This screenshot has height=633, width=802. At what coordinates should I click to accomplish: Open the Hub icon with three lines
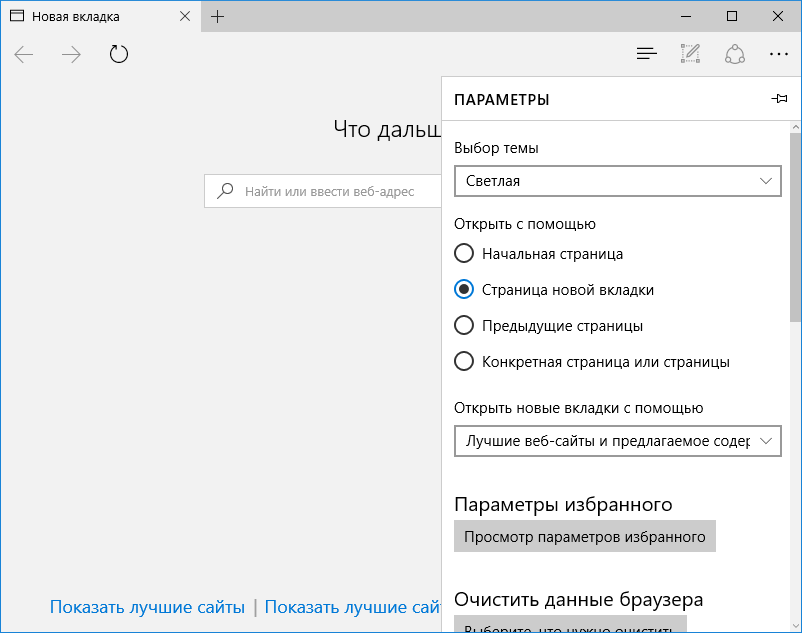pos(647,54)
